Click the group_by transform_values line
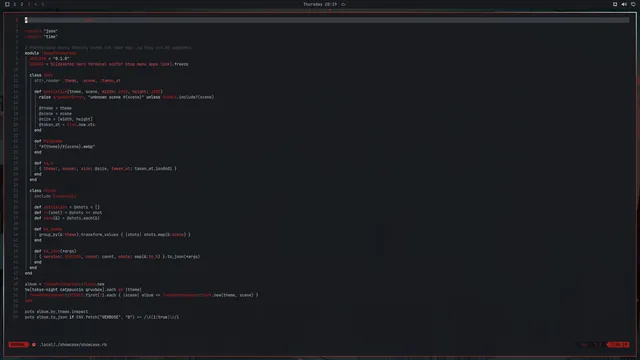 (x=115, y=235)
